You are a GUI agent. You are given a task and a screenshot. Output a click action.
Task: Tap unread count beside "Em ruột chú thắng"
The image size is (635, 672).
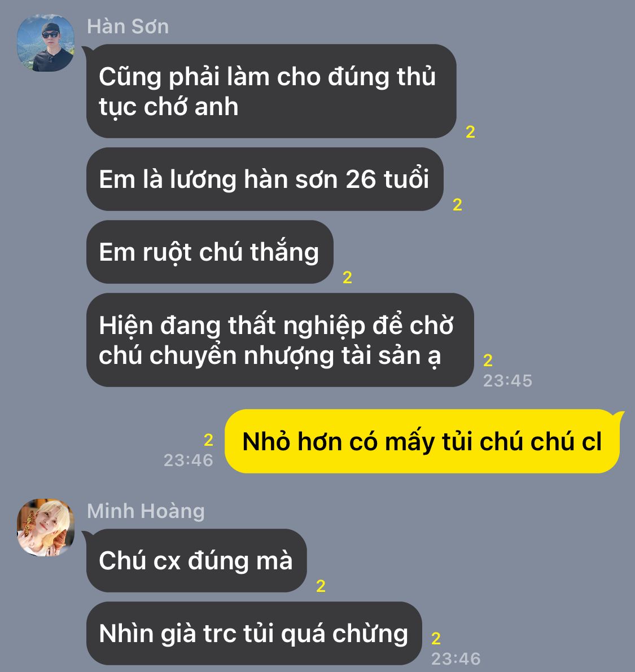click(x=347, y=278)
